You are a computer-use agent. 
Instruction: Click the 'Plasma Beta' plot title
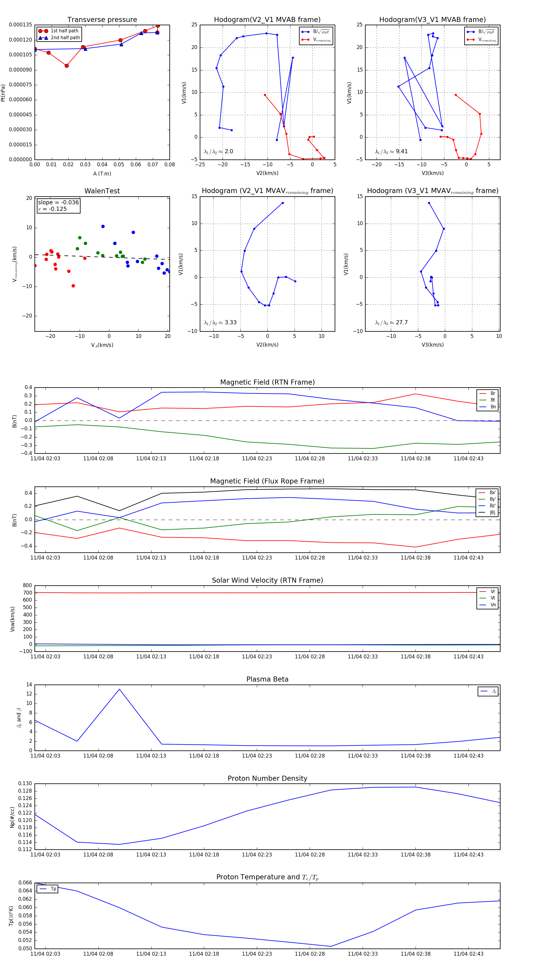267,679
